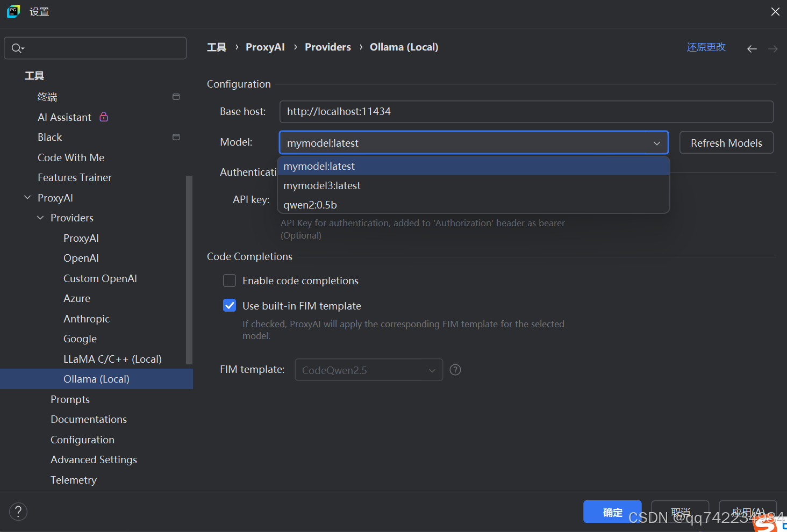787x532 pixels.
Task: Click the forward navigation arrow
Action: 772,49
